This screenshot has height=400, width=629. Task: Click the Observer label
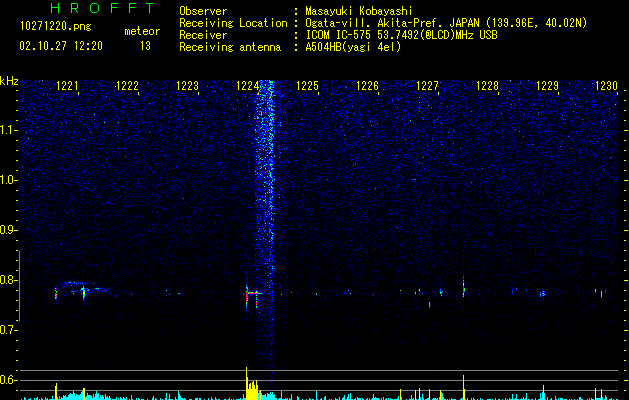click(203, 11)
